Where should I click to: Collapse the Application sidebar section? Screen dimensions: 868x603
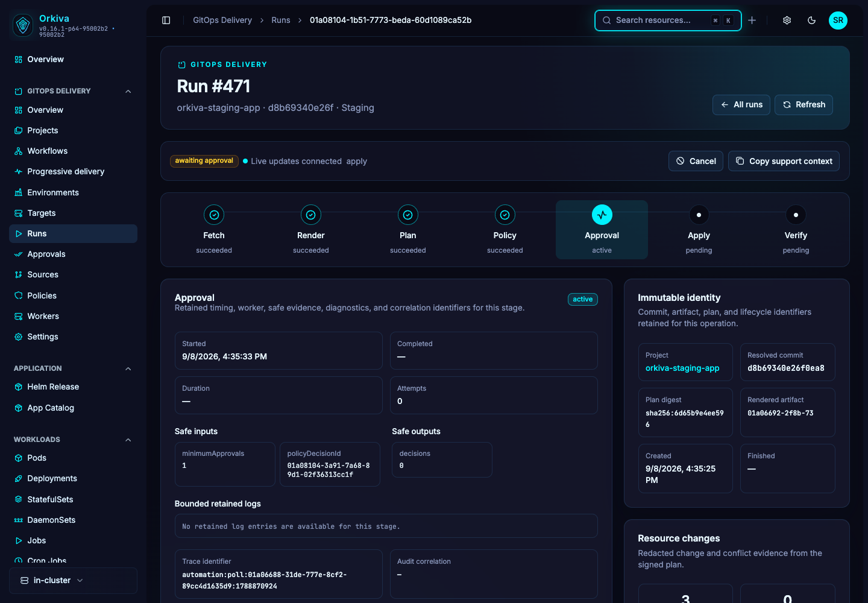[x=128, y=368]
